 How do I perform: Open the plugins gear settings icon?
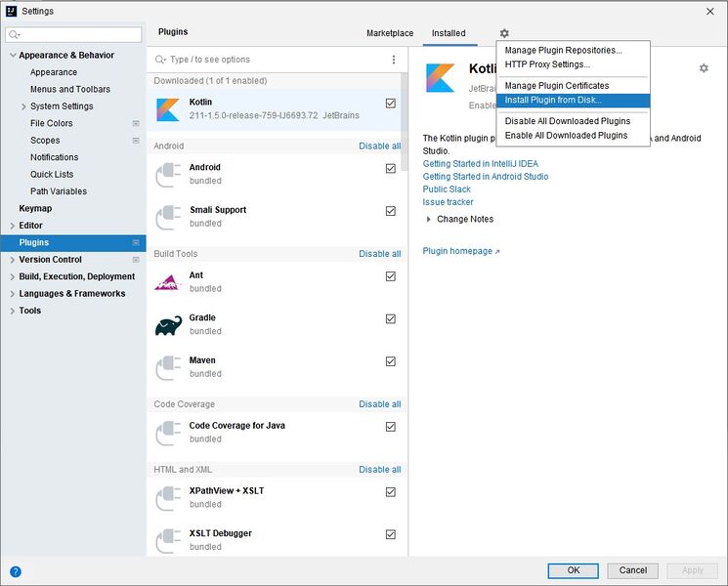504,33
